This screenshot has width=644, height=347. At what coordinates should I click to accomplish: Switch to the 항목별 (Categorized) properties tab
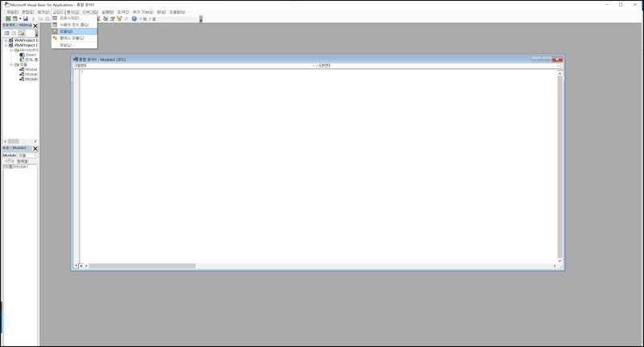(x=23, y=161)
